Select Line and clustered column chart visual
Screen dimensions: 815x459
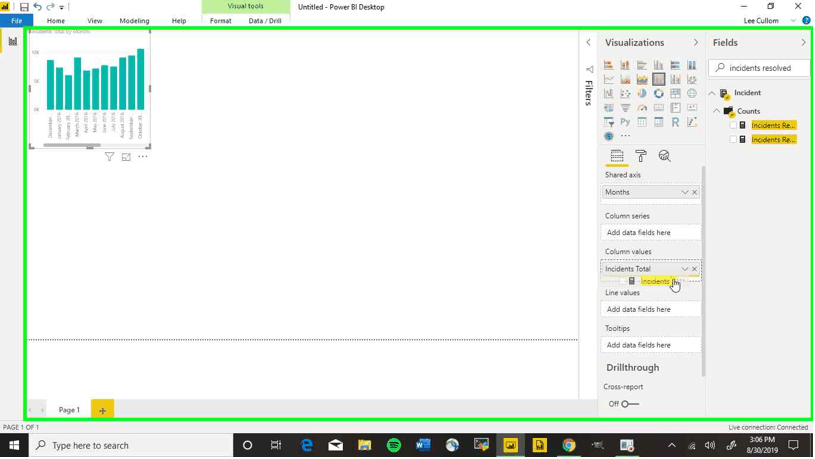[675, 80]
